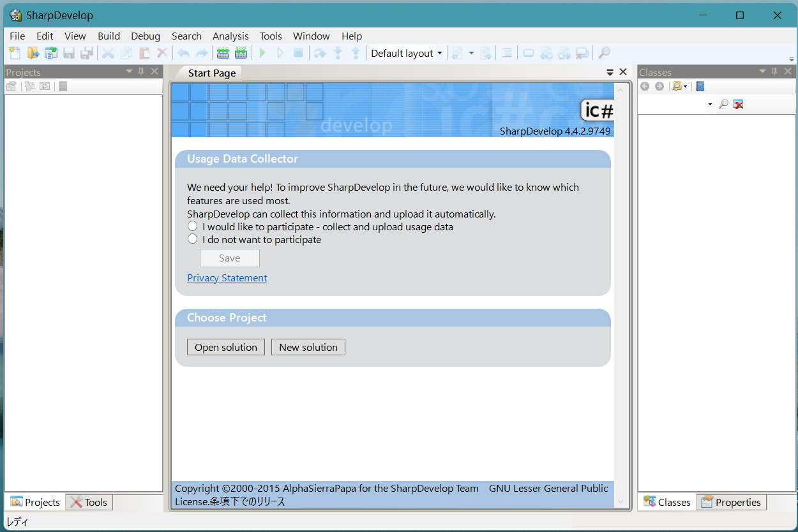
Task: Click the blue book icon in Classes panel
Action: pos(700,86)
